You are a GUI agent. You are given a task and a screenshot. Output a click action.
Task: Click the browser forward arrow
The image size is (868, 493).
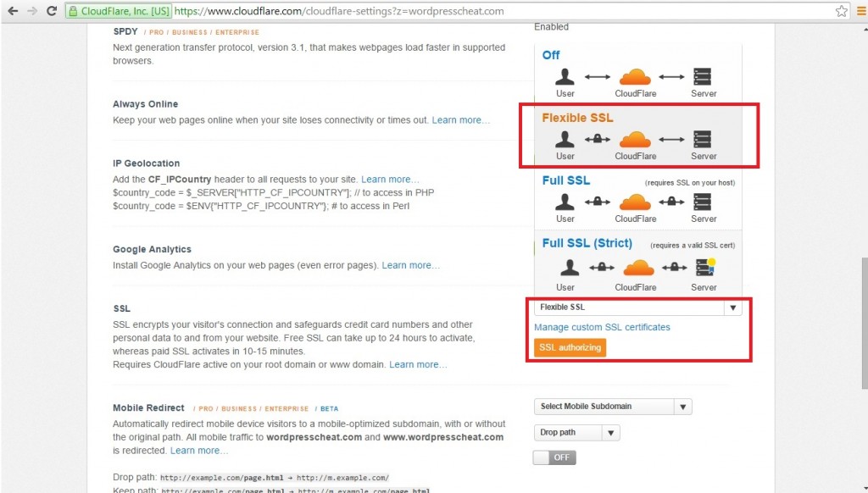(32, 11)
